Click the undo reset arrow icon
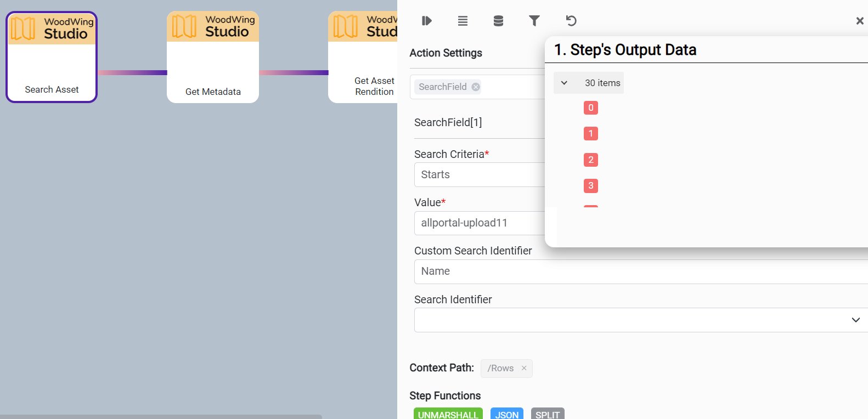Screen dimensions: 868x419 coord(571,21)
